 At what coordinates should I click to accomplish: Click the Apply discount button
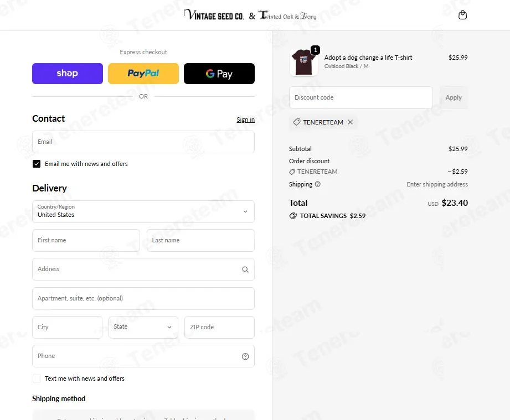(x=454, y=97)
